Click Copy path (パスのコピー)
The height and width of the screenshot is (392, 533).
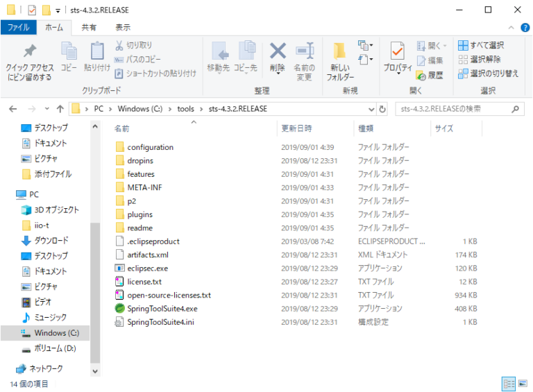137,60
